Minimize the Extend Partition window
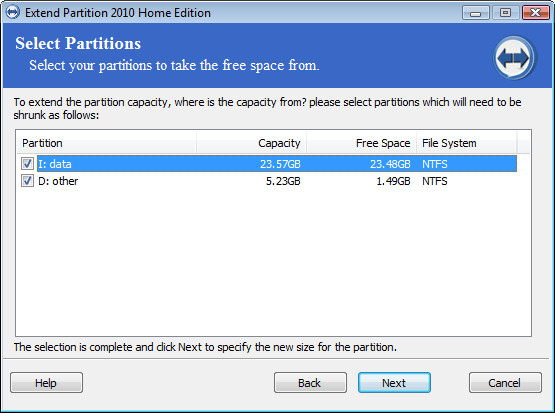This screenshot has width=555, height=413. coord(476,13)
